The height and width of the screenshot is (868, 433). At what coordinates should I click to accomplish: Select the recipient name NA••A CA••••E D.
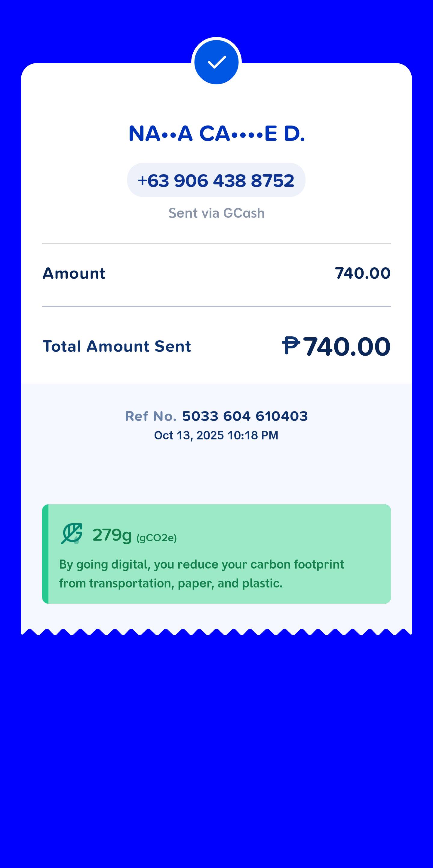click(216, 133)
